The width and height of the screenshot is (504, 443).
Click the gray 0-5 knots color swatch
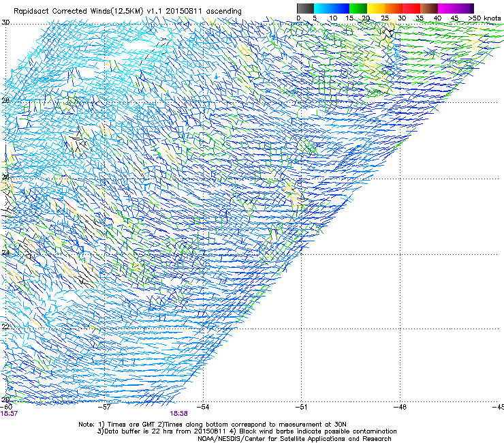(x=305, y=8)
